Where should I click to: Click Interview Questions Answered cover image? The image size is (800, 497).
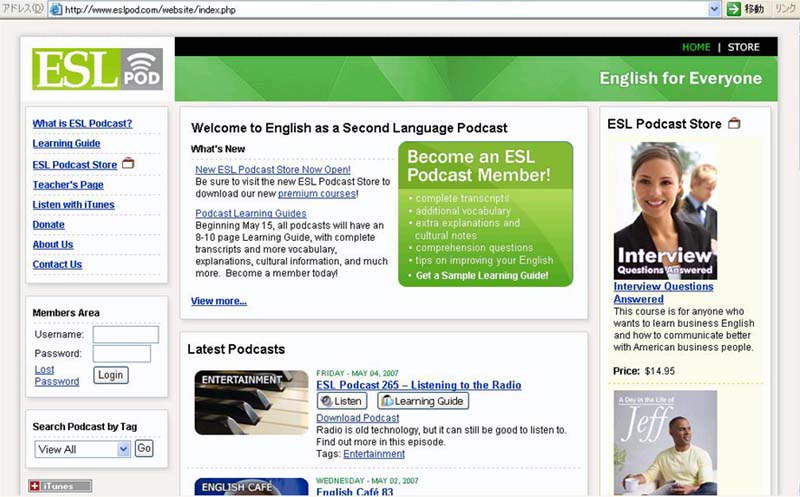[665, 211]
